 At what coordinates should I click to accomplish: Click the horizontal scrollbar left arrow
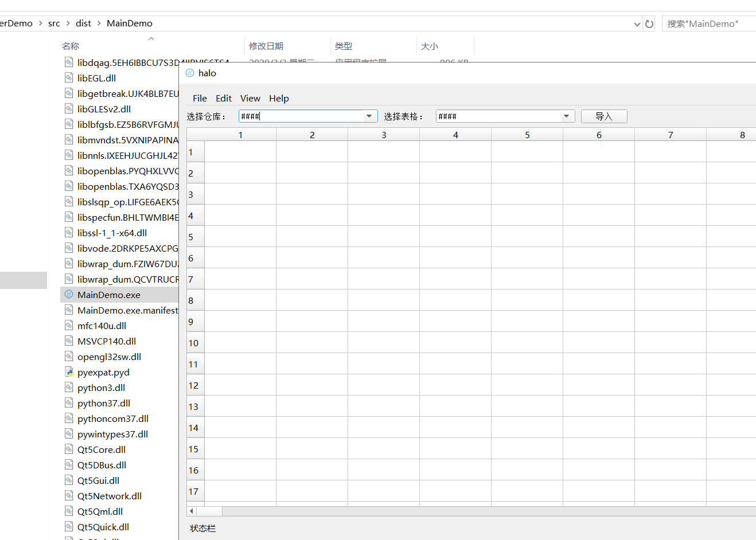[x=192, y=511]
